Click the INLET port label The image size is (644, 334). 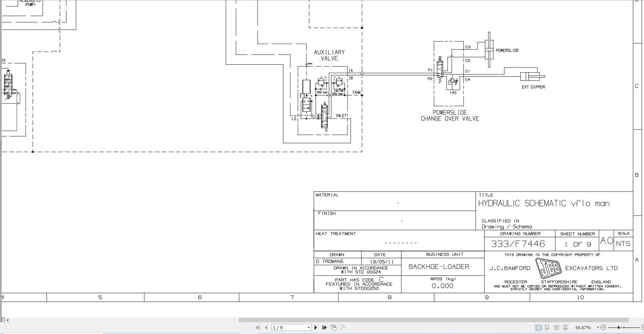click(341, 116)
